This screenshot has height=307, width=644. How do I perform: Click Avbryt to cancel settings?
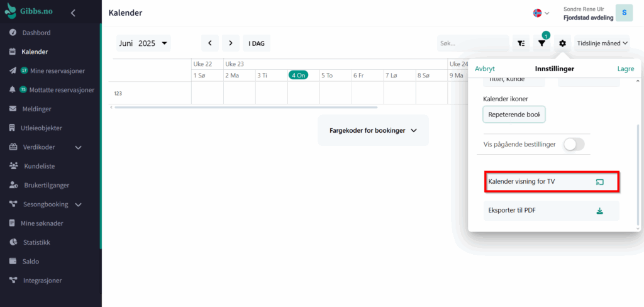pyautogui.click(x=484, y=69)
